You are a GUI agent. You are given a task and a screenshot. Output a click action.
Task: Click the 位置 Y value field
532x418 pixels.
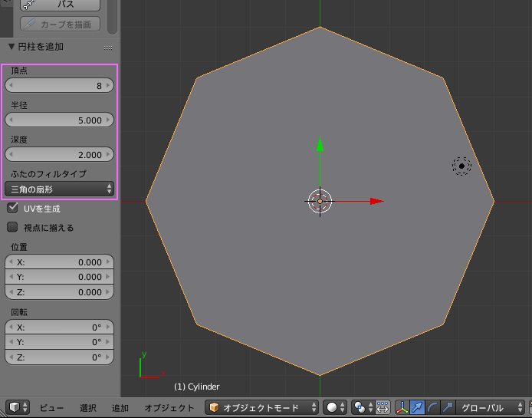click(x=59, y=277)
